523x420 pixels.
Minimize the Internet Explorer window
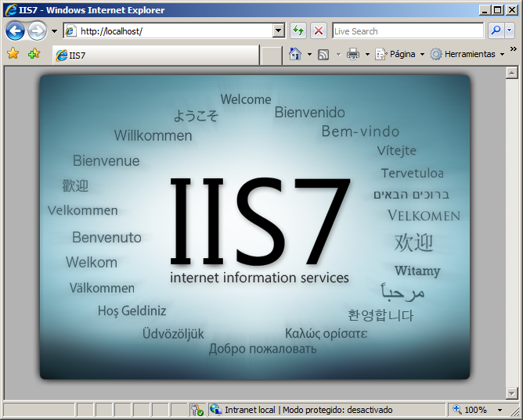[x=485, y=10]
